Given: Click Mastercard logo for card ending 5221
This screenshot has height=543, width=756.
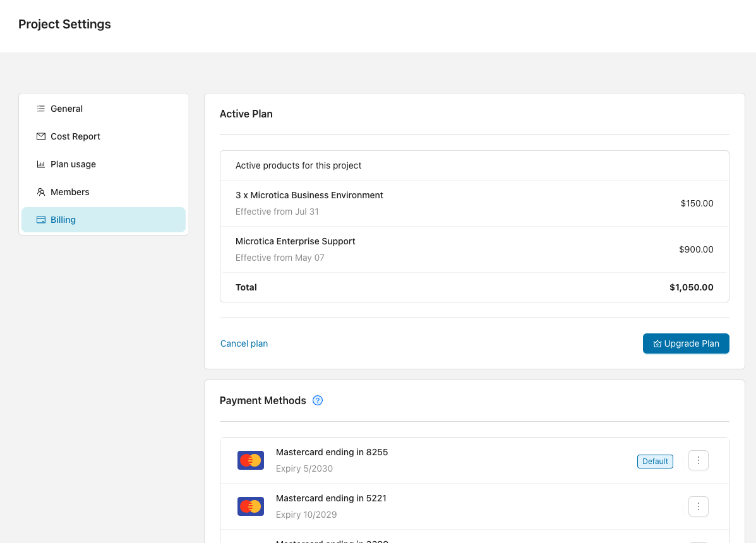Looking at the screenshot, I should (251, 506).
